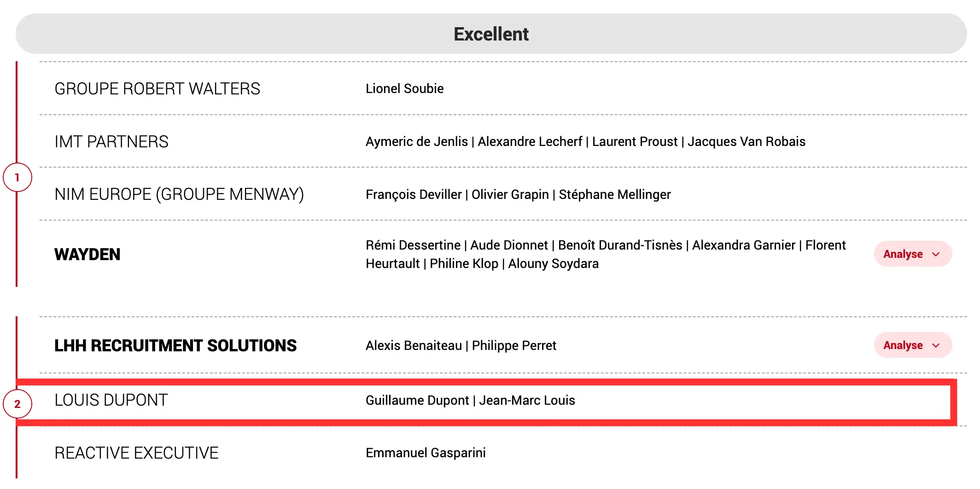Click Stéphane Mellinger's name

[614, 194]
